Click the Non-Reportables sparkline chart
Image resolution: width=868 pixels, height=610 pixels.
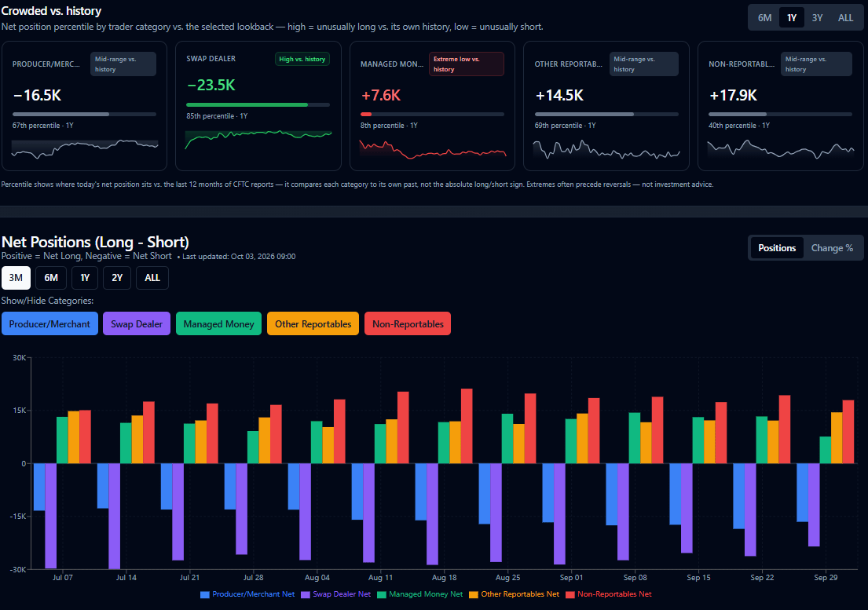pos(781,149)
